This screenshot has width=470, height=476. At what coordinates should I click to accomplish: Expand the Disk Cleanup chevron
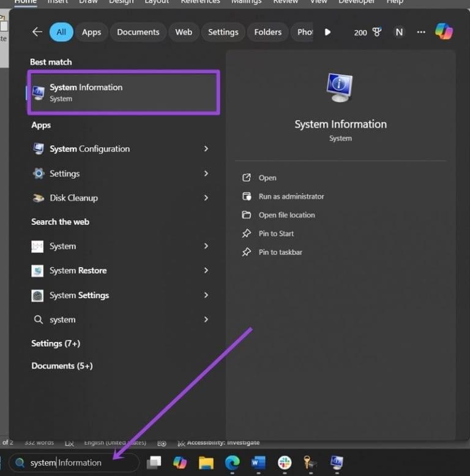click(206, 198)
